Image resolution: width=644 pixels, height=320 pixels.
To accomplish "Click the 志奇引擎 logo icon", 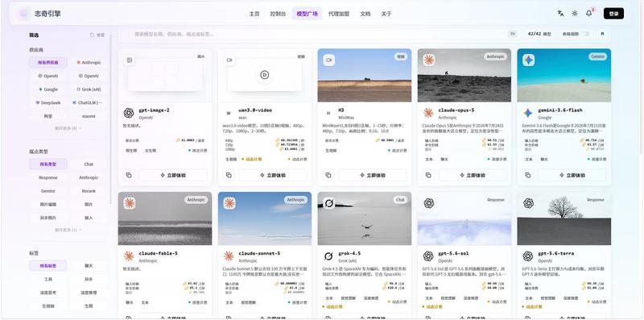I will point(24,14).
